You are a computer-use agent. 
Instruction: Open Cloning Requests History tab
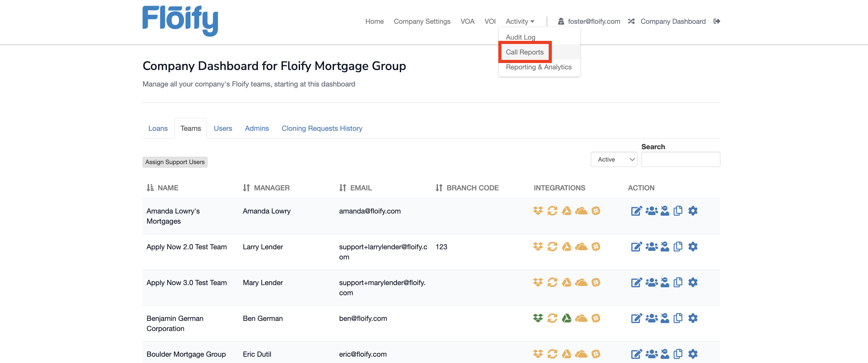pos(322,128)
